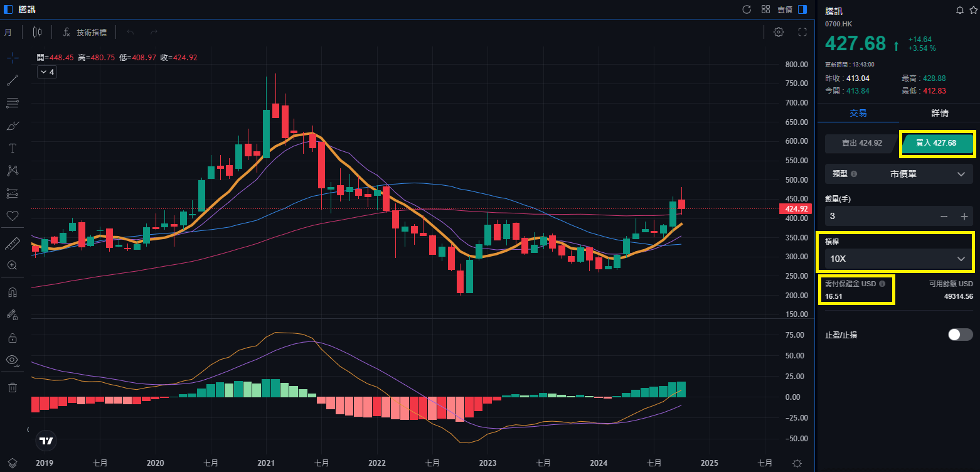Click the 今開 value 413.84
Viewport: 980px width, 472px height.
click(858, 91)
